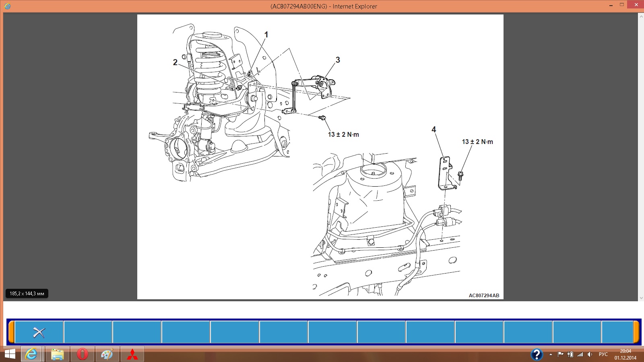This screenshot has height=362, width=644.
Task: Switch to Internet Explorer in the taskbar
Action: coord(31,354)
